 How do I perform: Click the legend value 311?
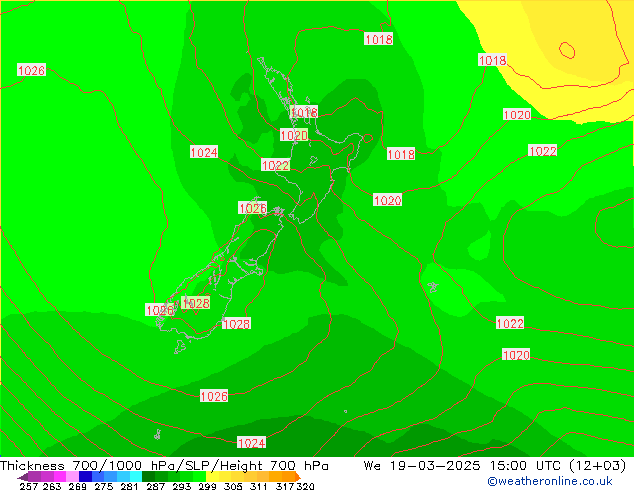258,486
